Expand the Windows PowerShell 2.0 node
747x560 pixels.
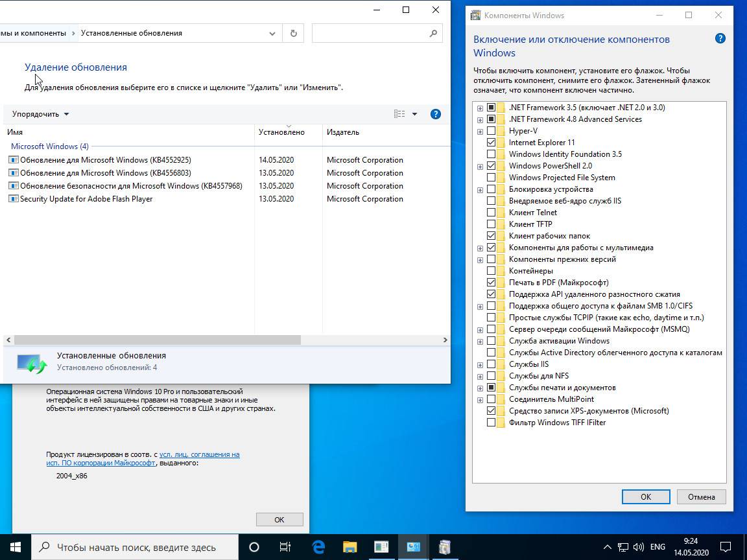pos(480,167)
